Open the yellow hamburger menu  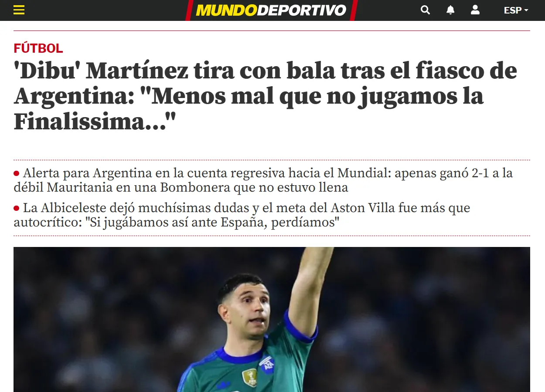pyautogui.click(x=19, y=10)
